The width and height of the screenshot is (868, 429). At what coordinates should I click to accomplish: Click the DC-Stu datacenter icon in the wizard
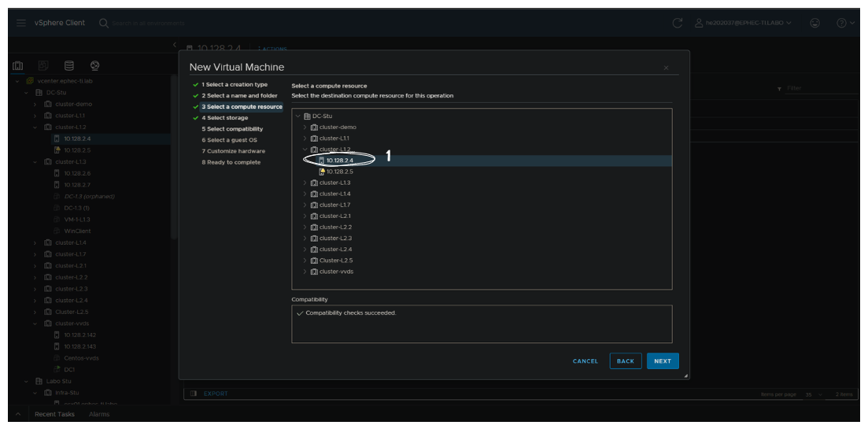click(x=308, y=116)
